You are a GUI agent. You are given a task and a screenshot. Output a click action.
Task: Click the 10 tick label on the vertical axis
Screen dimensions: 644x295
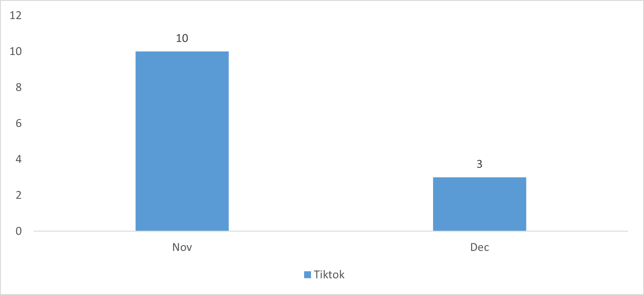click(16, 51)
